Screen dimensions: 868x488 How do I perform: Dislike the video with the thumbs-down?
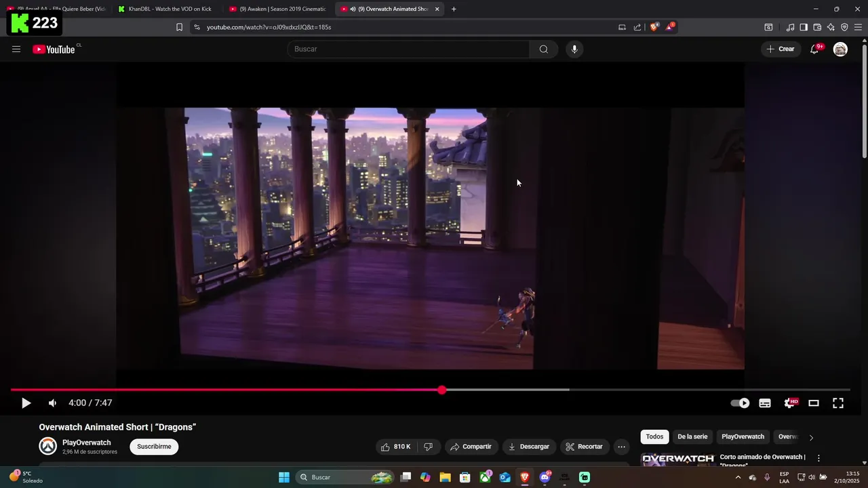click(x=428, y=447)
